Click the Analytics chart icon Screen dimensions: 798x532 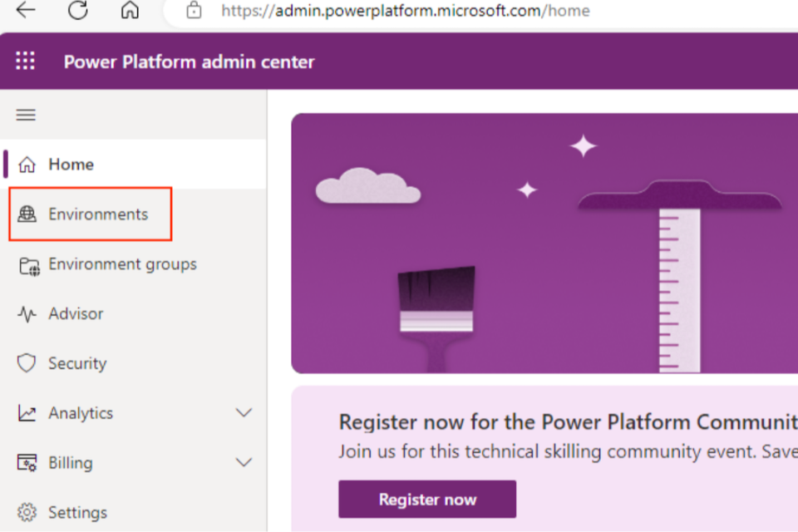point(27,413)
